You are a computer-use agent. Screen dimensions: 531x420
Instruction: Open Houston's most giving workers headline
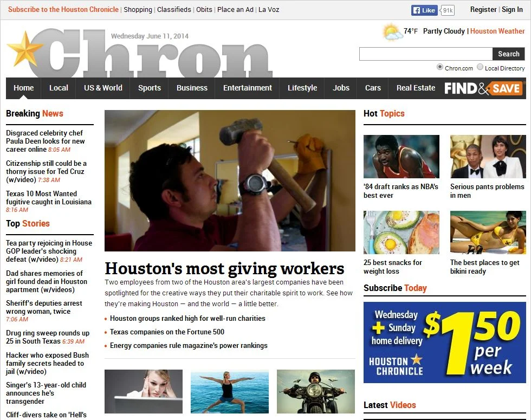pyautogui.click(x=224, y=269)
